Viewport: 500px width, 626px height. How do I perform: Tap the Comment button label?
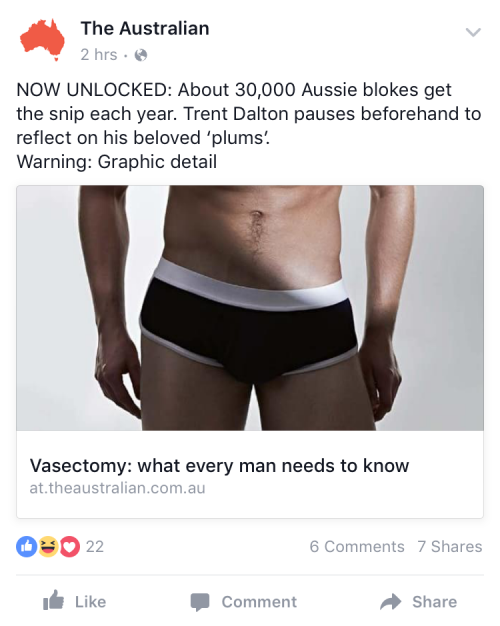[259, 602]
